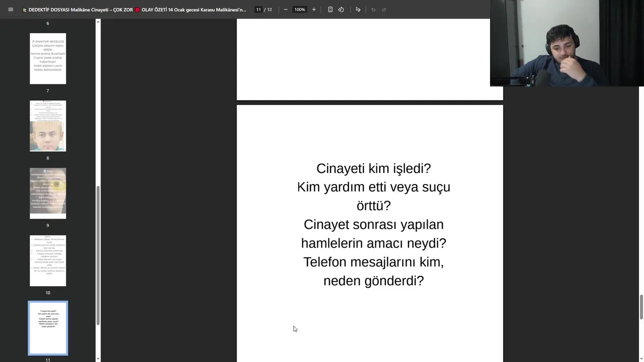Zoom in with the plus button
The height and width of the screenshot is (362, 644).
pyautogui.click(x=314, y=10)
